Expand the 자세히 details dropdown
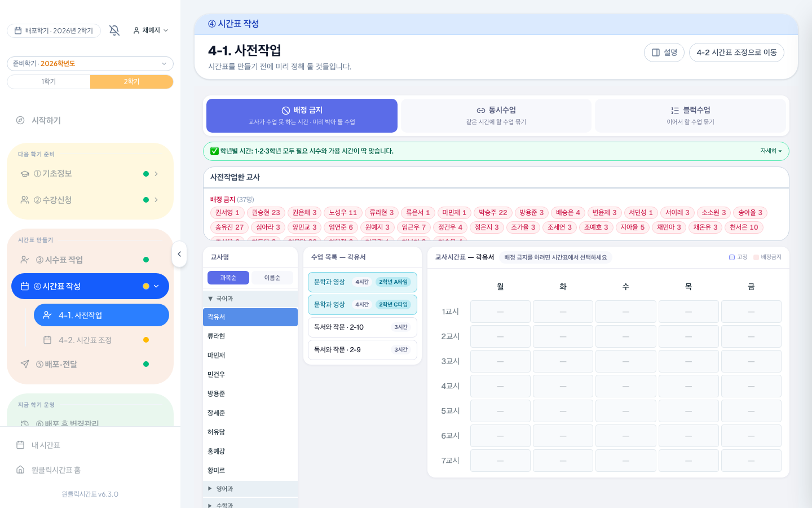812x508 pixels. [771, 151]
